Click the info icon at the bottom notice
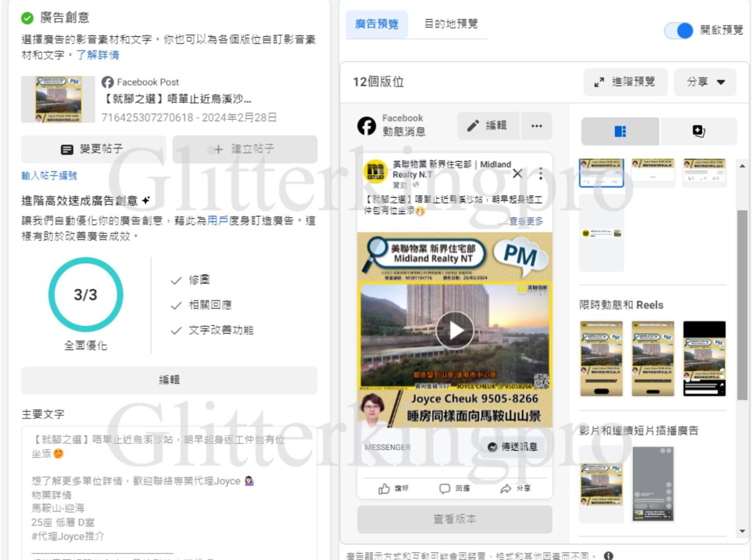Viewport: 752px width, 560px height. click(608, 555)
